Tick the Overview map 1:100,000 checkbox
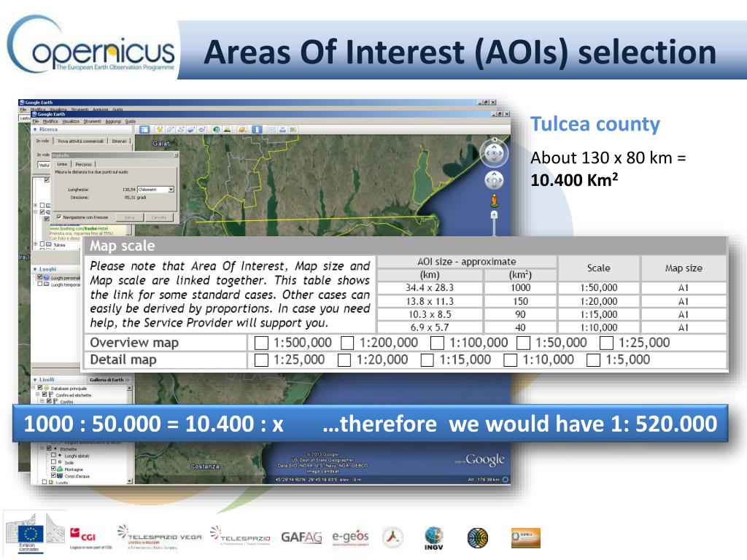This screenshot has height=560, width=747. point(437,343)
